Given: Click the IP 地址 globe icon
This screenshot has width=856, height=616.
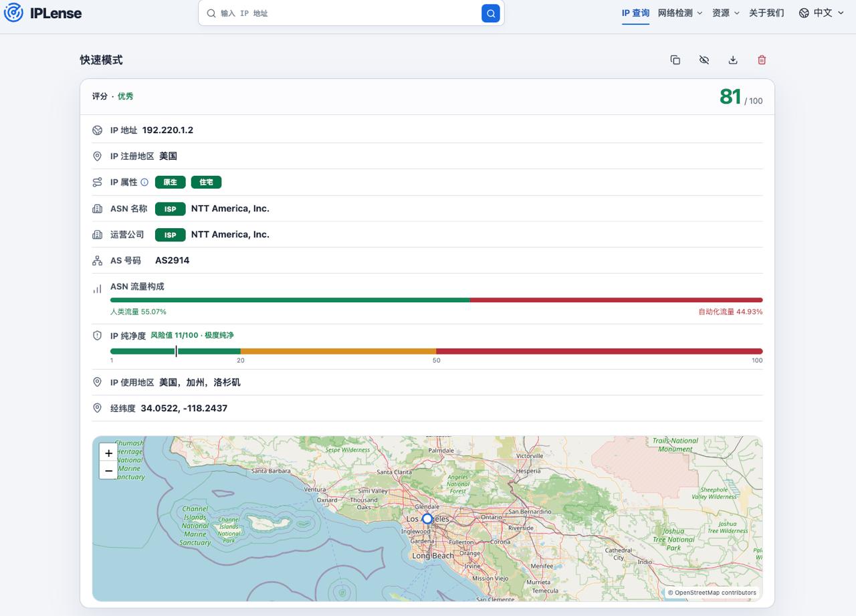Looking at the screenshot, I should pyautogui.click(x=98, y=130).
